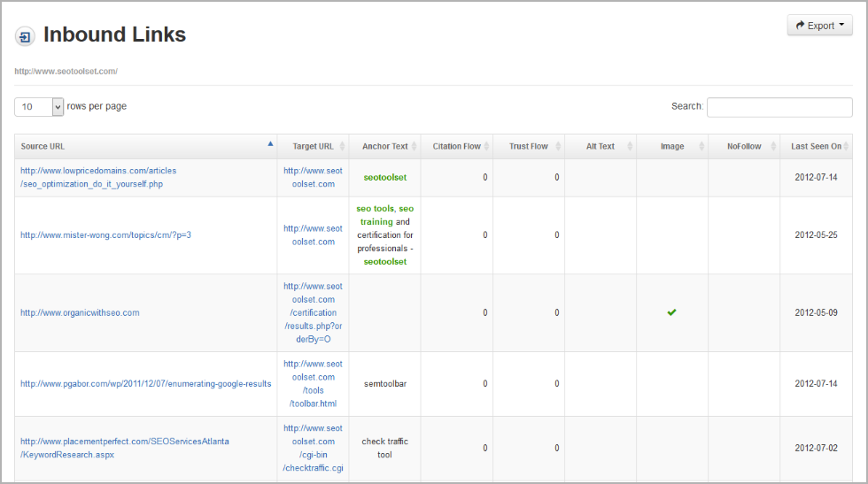Sort table by Last Seen On column
Screen dimensions: 868x484
tap(817, 147)
